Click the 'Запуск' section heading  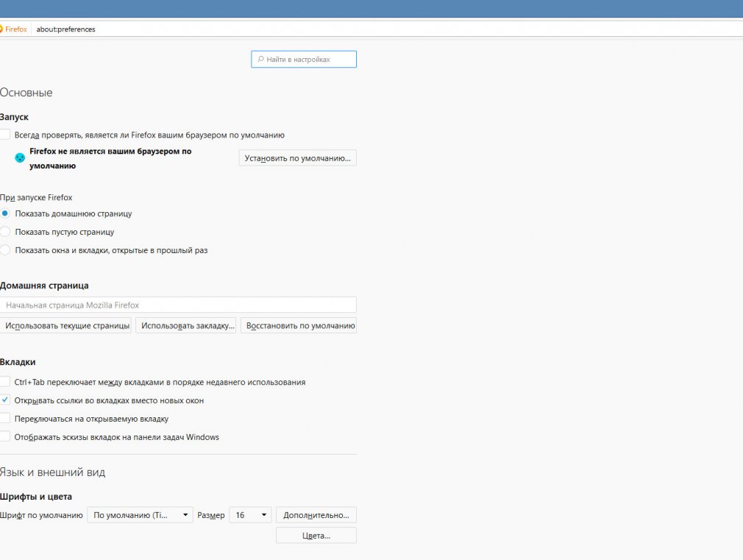pyautogui.click(x=14, y=117)
